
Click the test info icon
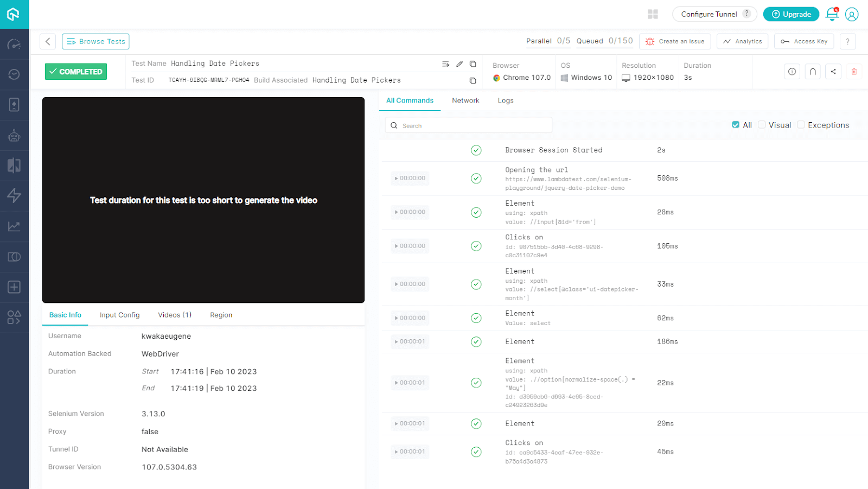coord(792,71)
